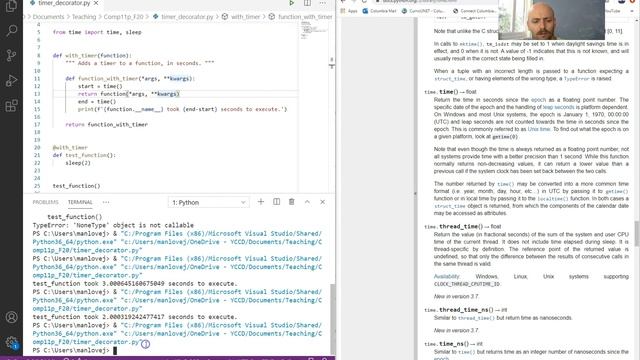The image size is (640, 360).
Task: Select function_with_timer breadcrumb symbol
Action: [x=305, y=17]
